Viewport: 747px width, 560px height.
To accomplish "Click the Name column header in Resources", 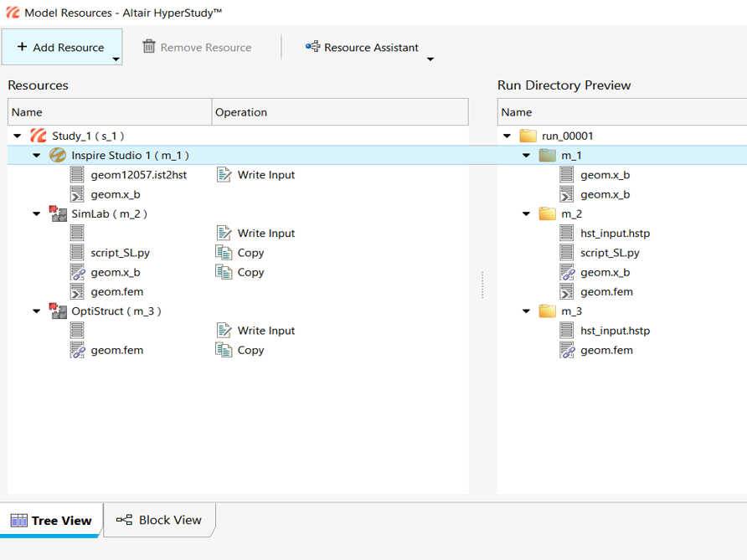I will (x=110, y=112).
